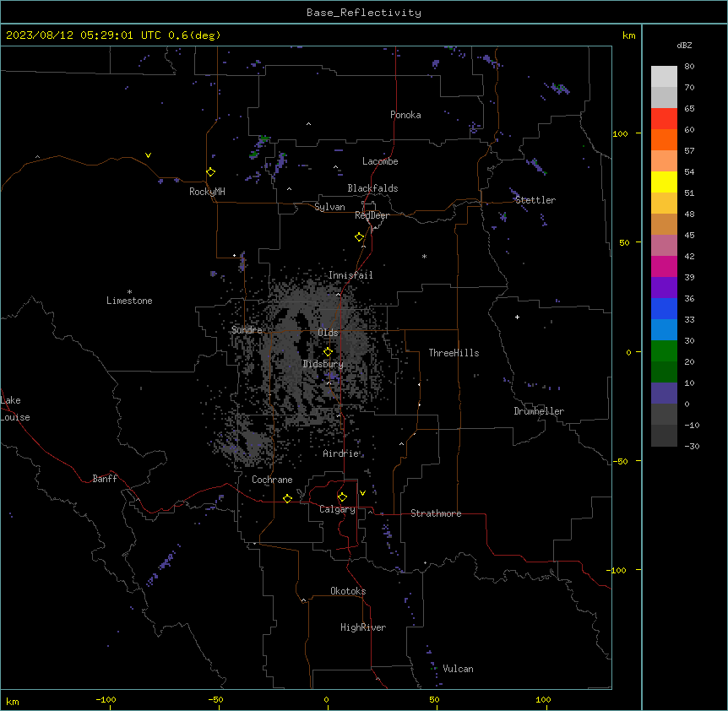This screenshot has height=711, width=728.
Task: Click the asterisk marker east of Innisfail
Action: [424, 256]
